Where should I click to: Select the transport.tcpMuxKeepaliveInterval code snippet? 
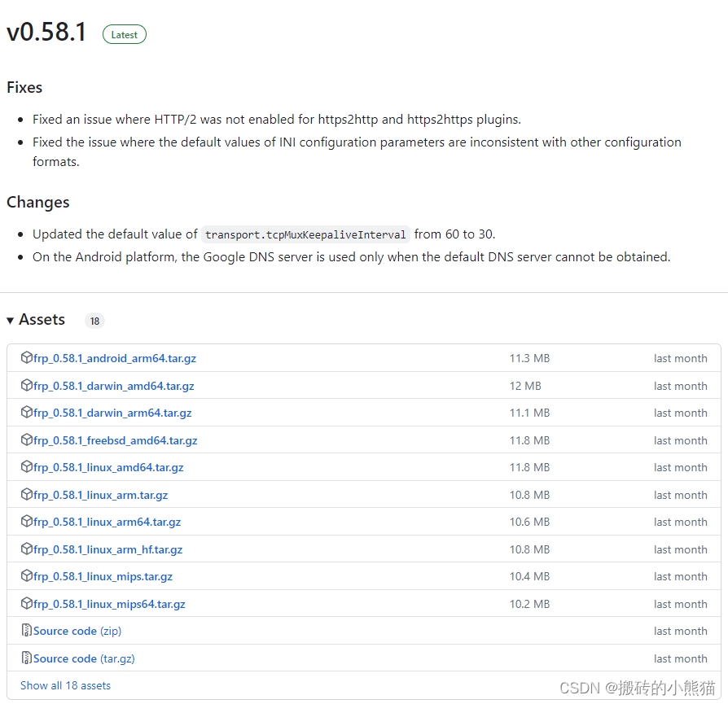pyautogui.click(x=305, y=234)
